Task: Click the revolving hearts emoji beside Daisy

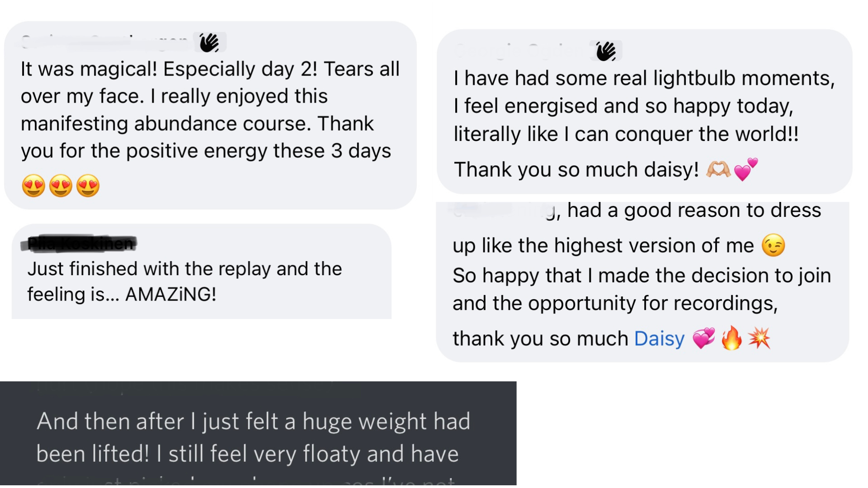Action: (x=704, y=338)
